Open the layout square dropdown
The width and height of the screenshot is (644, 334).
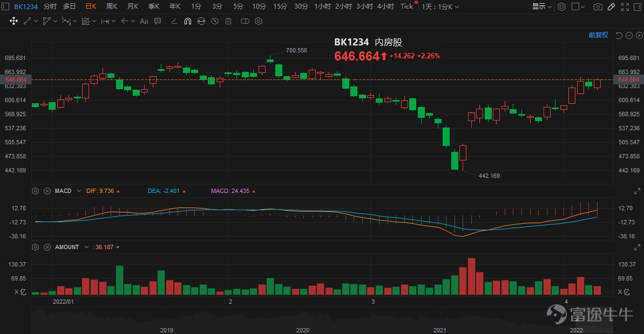click(578, 6)
